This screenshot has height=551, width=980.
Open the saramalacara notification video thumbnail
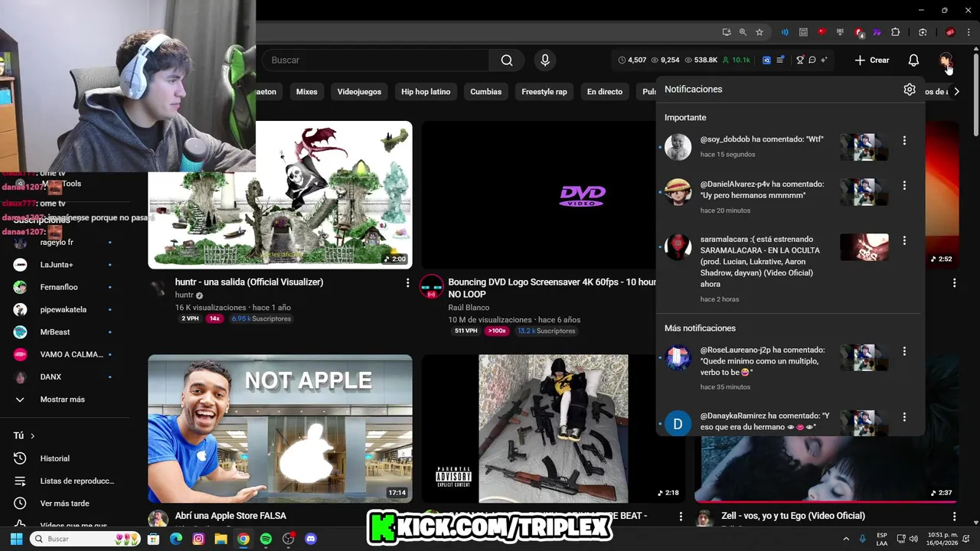[864, 247]
